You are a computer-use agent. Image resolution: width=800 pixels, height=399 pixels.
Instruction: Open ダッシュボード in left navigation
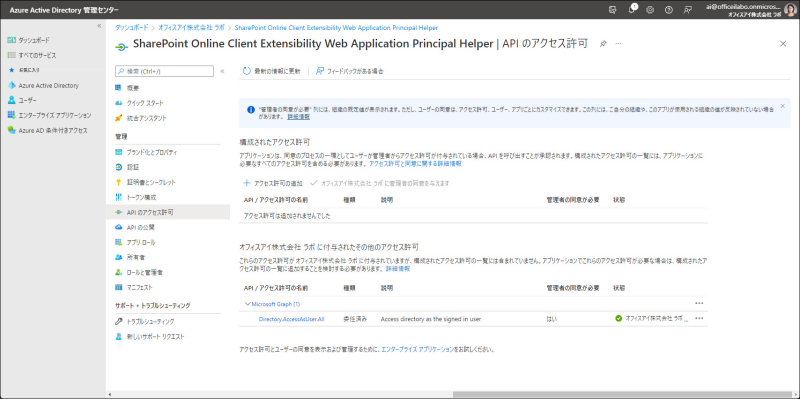tap(34, 40)
